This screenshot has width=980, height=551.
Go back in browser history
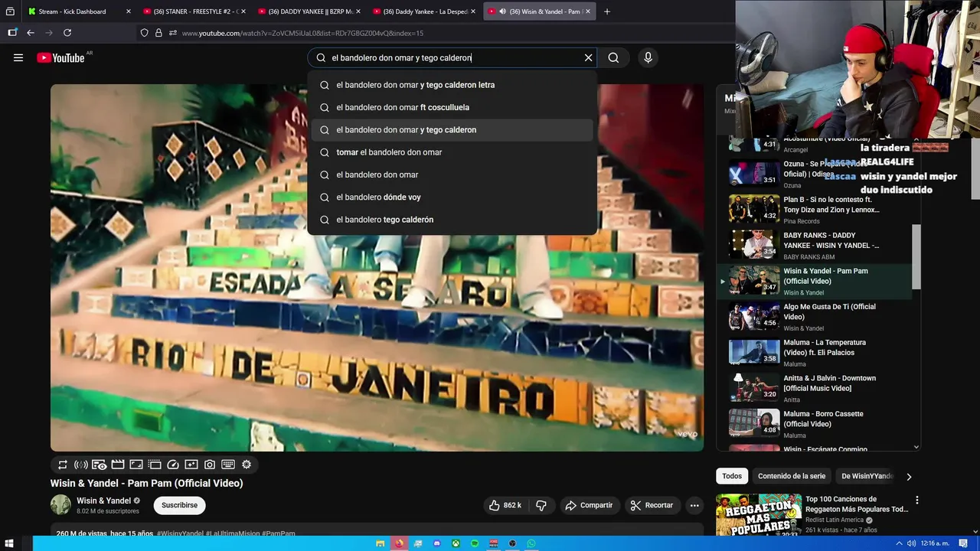pos(31,33)
